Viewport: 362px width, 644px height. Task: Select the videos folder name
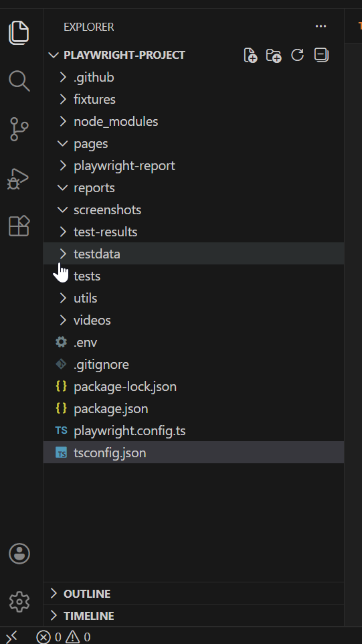[x=92, y=321]
